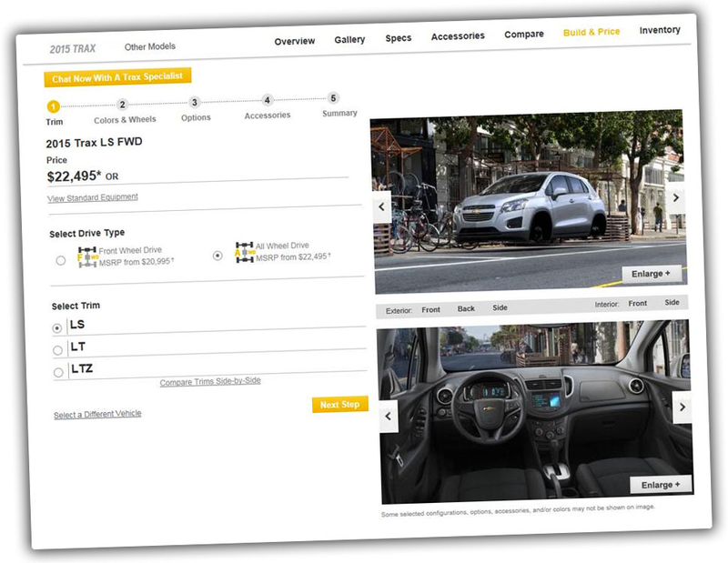Choose the LS trim radio button
This screenshot has height=563, width=728.
[57, 328]
